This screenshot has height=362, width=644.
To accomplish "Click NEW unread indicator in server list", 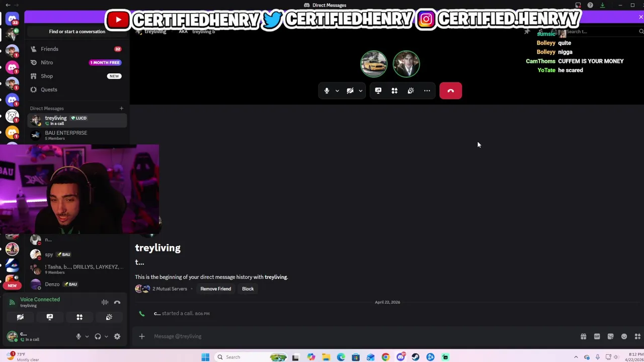I will click(12, 286).
